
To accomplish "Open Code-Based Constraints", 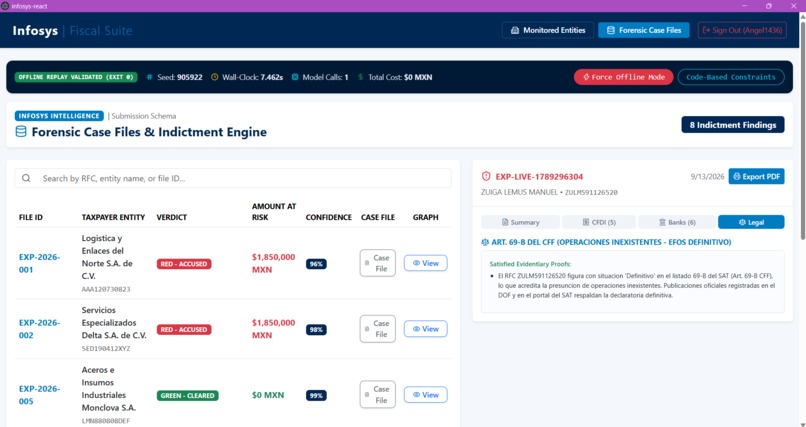I will 731,77.
